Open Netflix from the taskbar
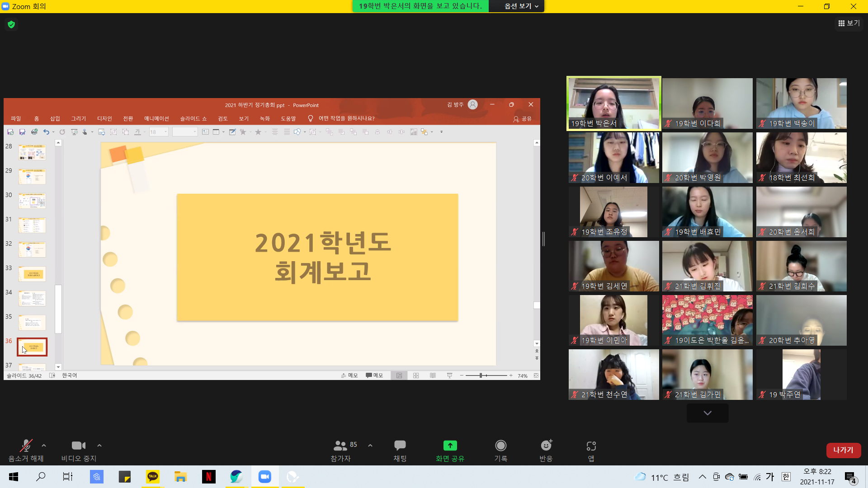Viewport: 868px width, 488px height. point(208,476)
